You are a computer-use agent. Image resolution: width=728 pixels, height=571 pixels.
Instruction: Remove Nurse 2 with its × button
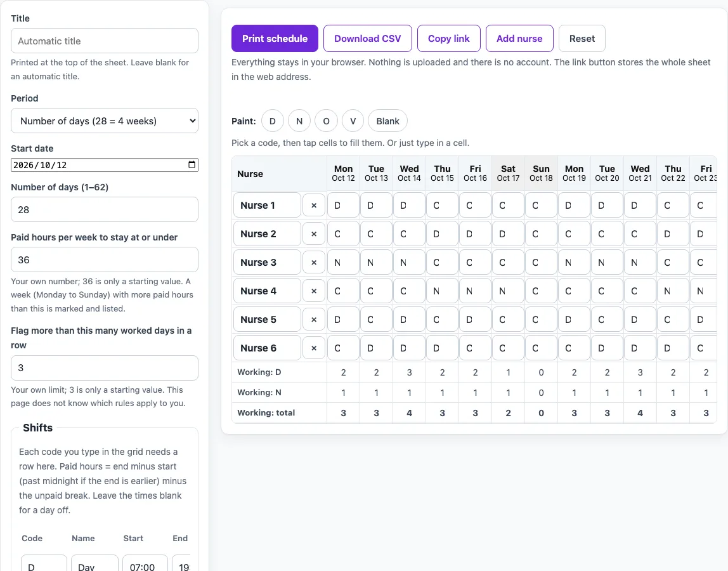pyautogui.click(x=314, y=233)
